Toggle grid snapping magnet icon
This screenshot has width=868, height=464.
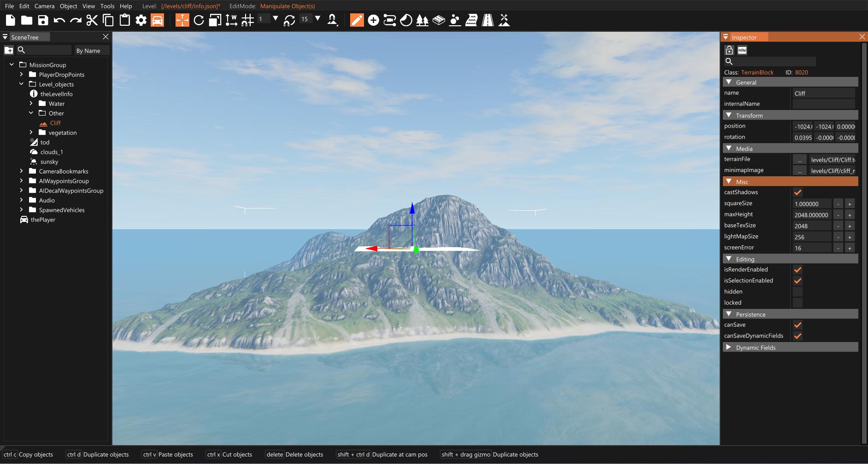click(x=248, y=20)
